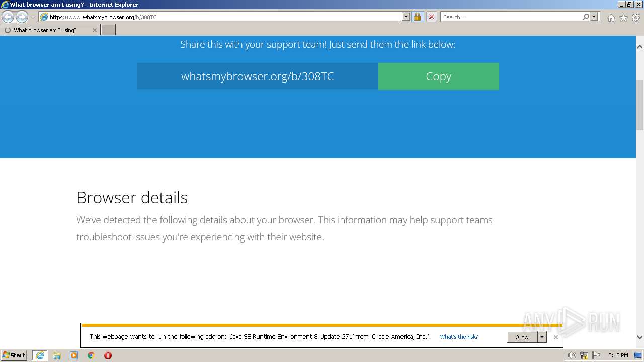Image resolution: width=644 pixels, height=362 pixels.
Task: Go to the Home page icon
Action: (x=611, y=18)
